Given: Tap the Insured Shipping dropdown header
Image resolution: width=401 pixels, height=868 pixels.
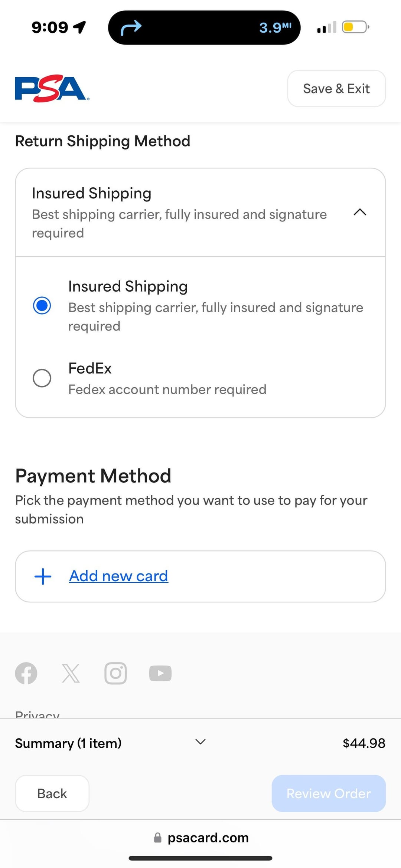Looking at the screenshot, I should [200, 213].
